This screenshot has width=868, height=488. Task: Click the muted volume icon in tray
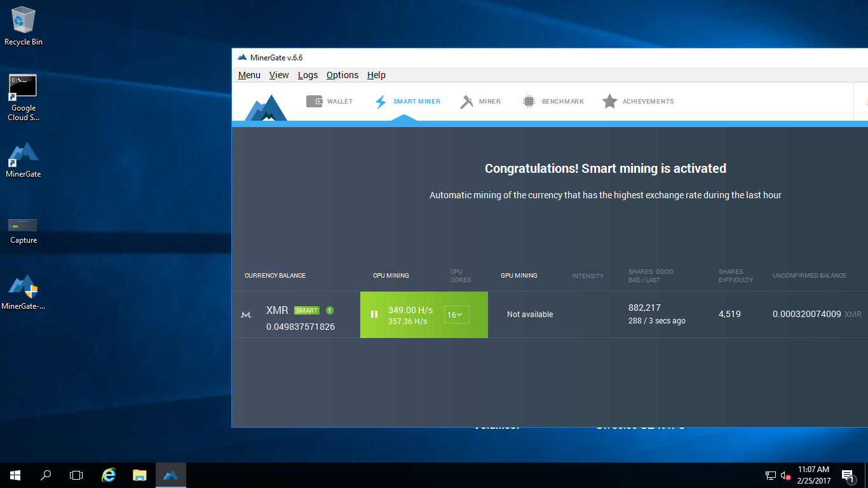click(x=787, y=475)
